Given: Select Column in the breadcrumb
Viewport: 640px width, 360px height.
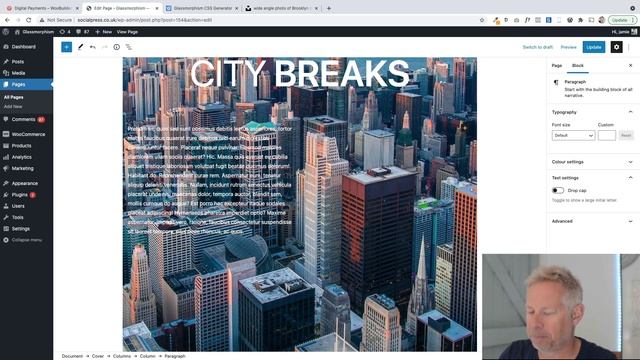Looking at the screenshot, I should click(x=148, y=356).
